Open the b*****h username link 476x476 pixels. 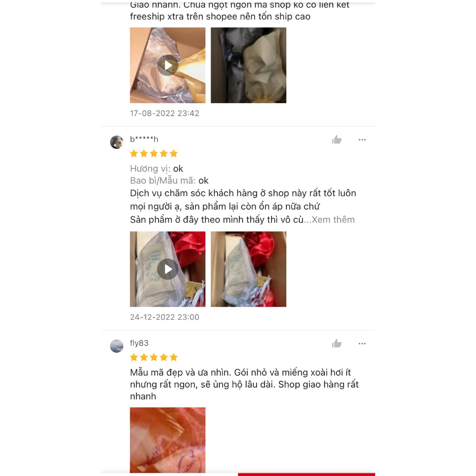(x=144, y=139)
